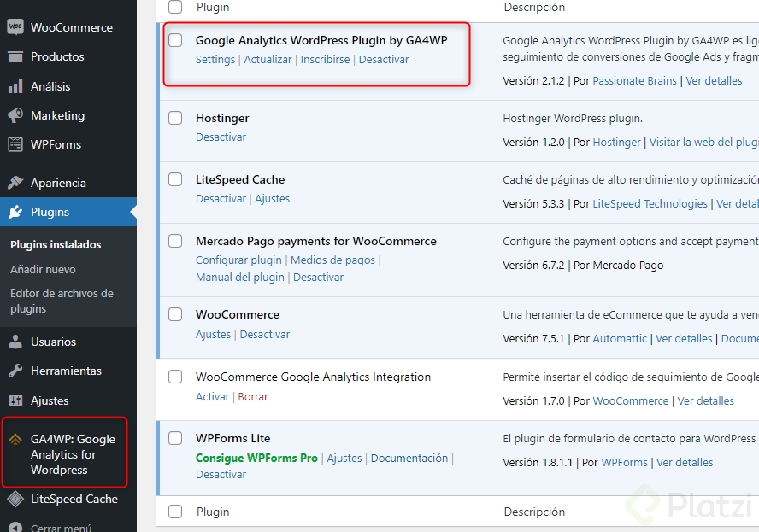Open the Marketing menu
Image resolution: width=759 pixels, height=532 pixels.
pos(57,115)
